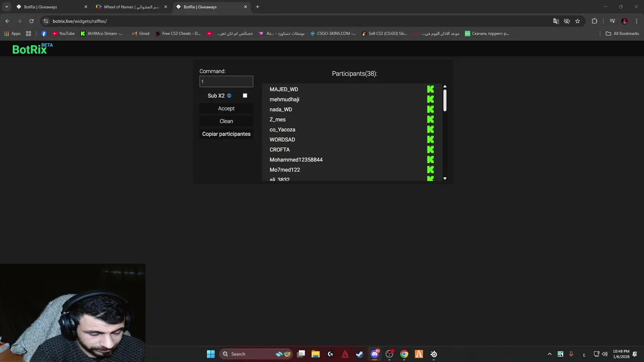Open the Free CS2 Cheats bookmark

click(x=177, y=34)
